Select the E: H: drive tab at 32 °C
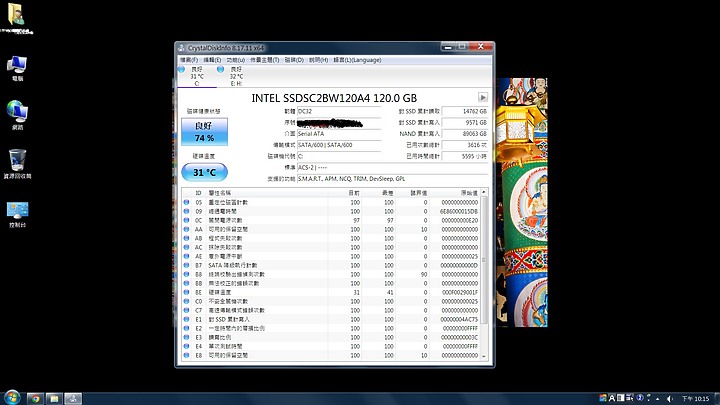Viewport: 720px width, 405px height. (x=236, y=76)
